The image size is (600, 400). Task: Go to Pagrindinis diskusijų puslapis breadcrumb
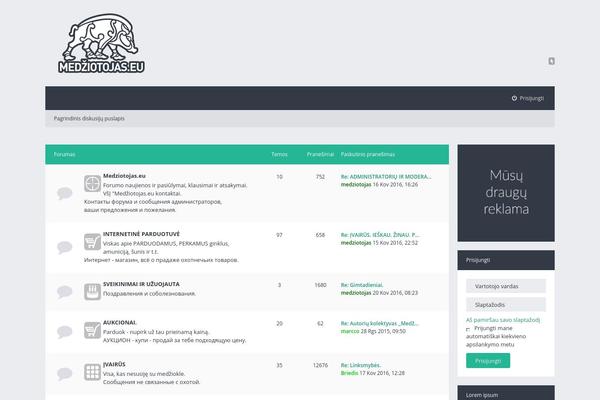click(x=89, y=119)
